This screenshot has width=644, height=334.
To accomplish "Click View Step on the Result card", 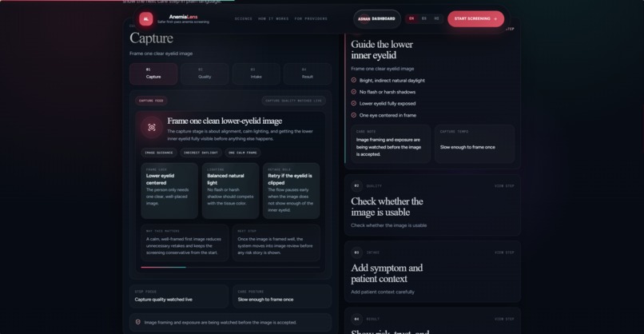I will [504, 319].
